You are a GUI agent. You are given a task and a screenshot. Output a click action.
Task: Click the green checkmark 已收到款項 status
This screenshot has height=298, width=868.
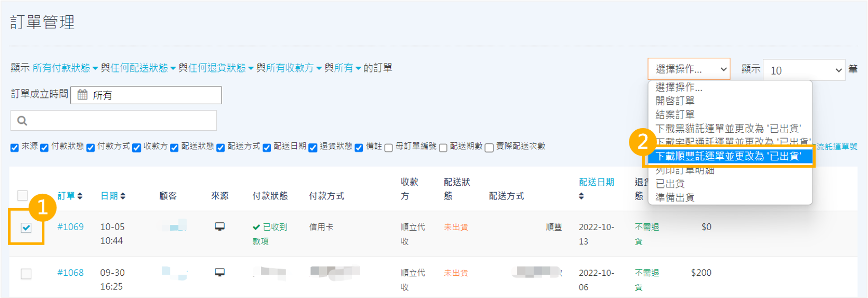257,227
